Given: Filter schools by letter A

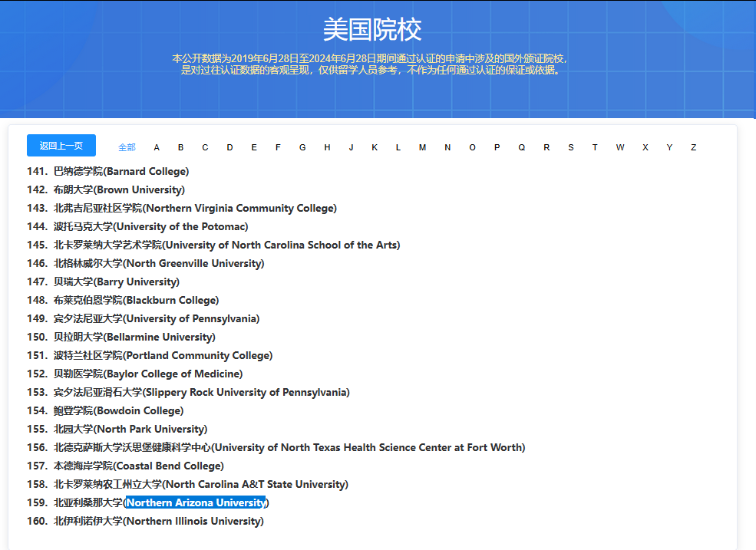Looking at the screenshot, I should point(157,147).
